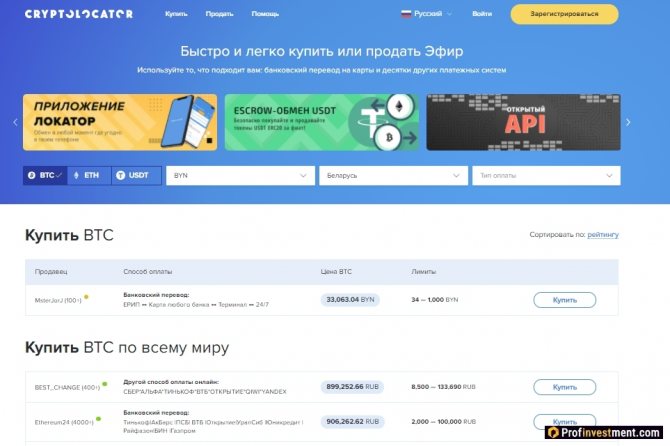
Task: Click the price 33,063.04 BYN
Action: tap(350, 300)
